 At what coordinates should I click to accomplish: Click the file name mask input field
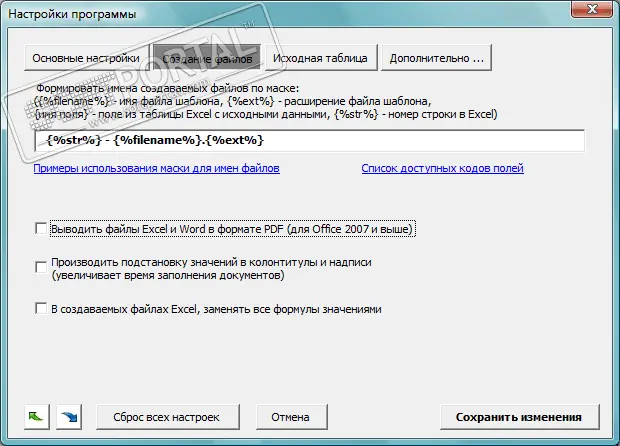[309, 141]
